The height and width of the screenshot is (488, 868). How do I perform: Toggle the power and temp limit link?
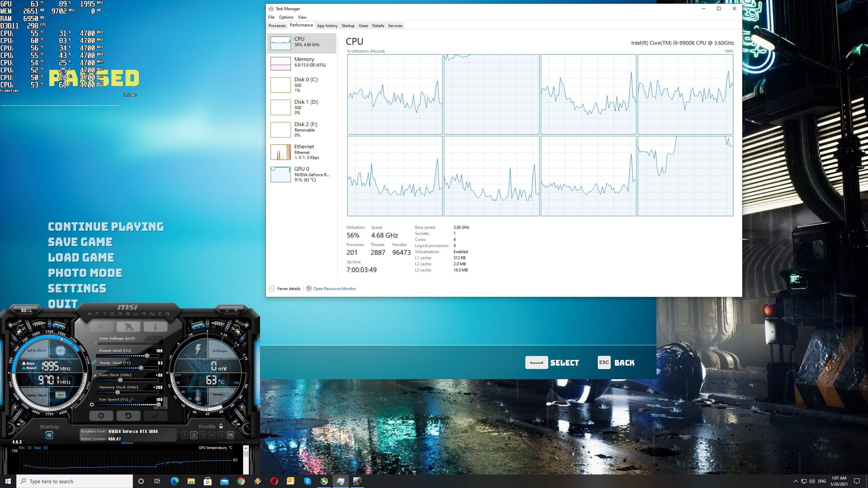coord(94,362)
